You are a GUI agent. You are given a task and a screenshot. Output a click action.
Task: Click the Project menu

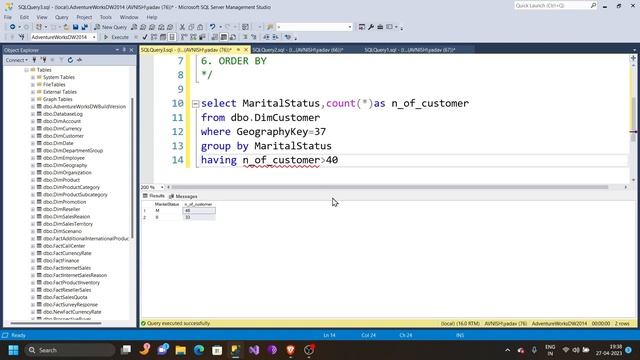(x=84, y=17)
